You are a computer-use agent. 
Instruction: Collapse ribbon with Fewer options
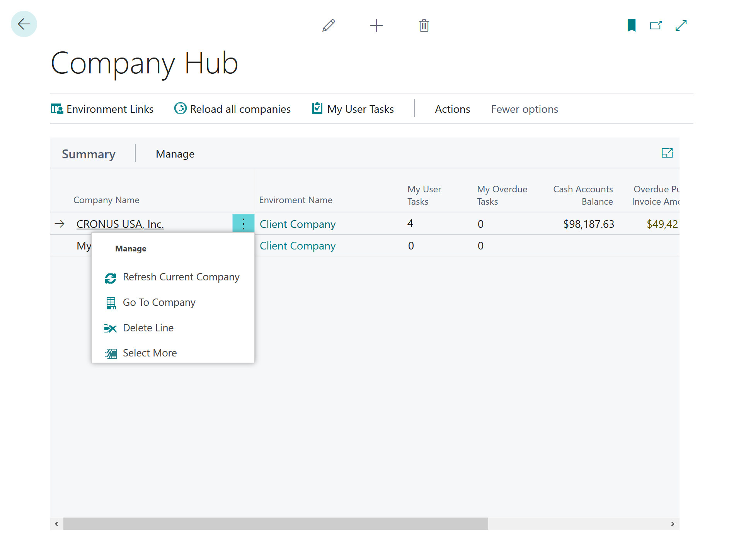[524, 109]
